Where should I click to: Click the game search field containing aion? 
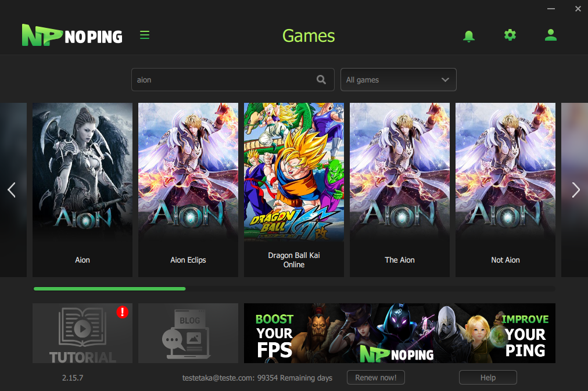pos(233,80)
